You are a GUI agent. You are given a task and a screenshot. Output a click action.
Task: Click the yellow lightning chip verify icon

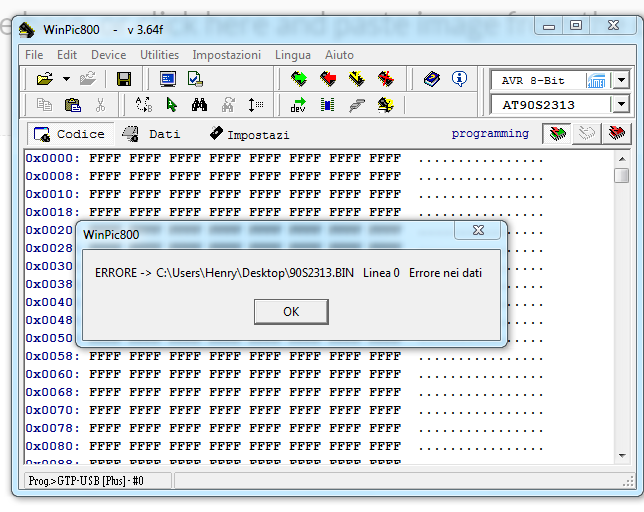(x=356, y=79)
